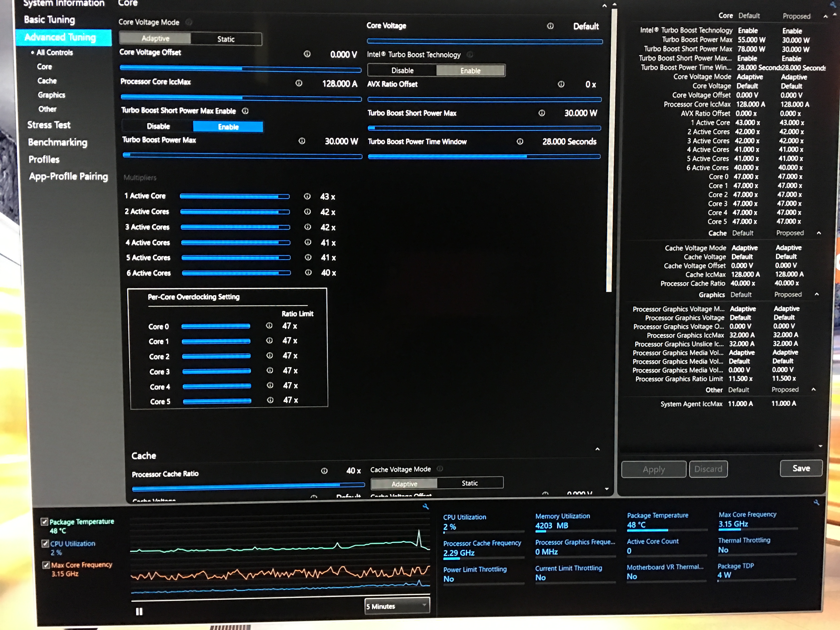
Task: Collapse the Cache section chevron in main panel
Action: coord(597,449)
